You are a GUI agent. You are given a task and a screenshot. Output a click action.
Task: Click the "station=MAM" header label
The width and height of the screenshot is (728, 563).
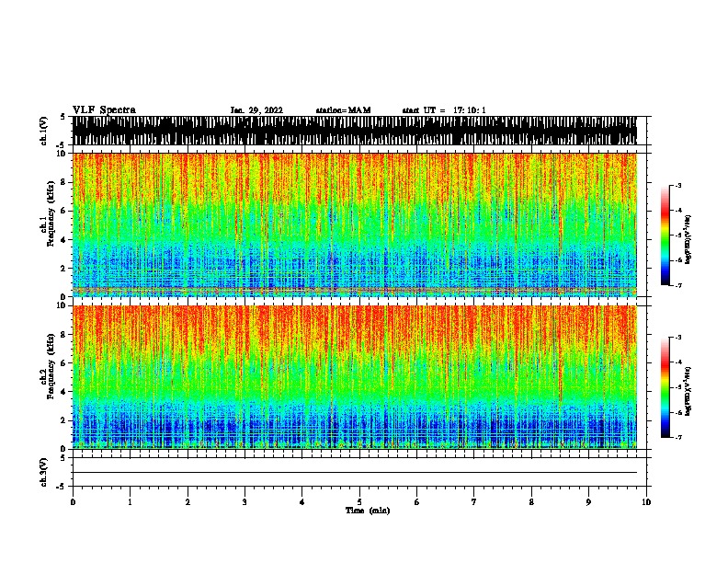pyautogui.click(x=343, y=110)
